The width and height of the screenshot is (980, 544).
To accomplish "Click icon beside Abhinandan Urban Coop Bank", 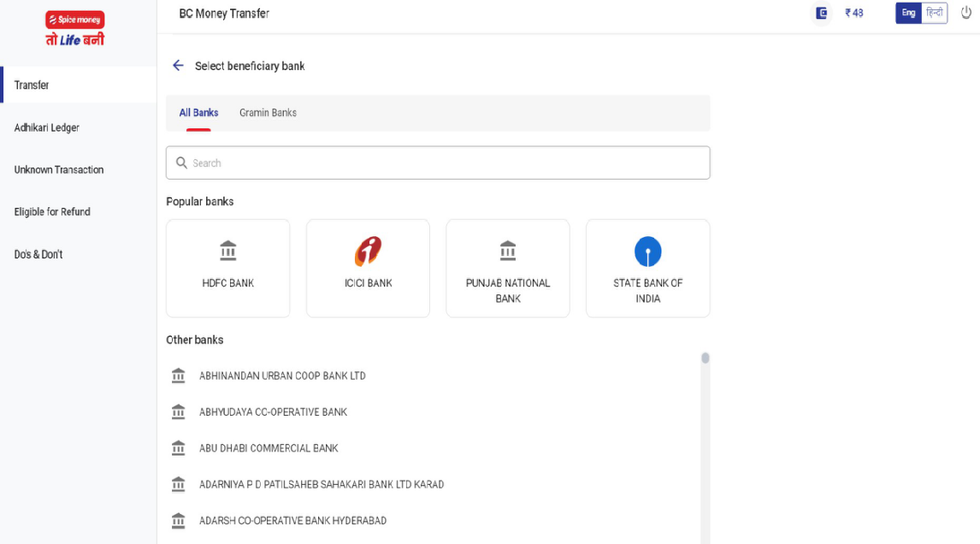I will pyautogui.click(x=178, y=375).
